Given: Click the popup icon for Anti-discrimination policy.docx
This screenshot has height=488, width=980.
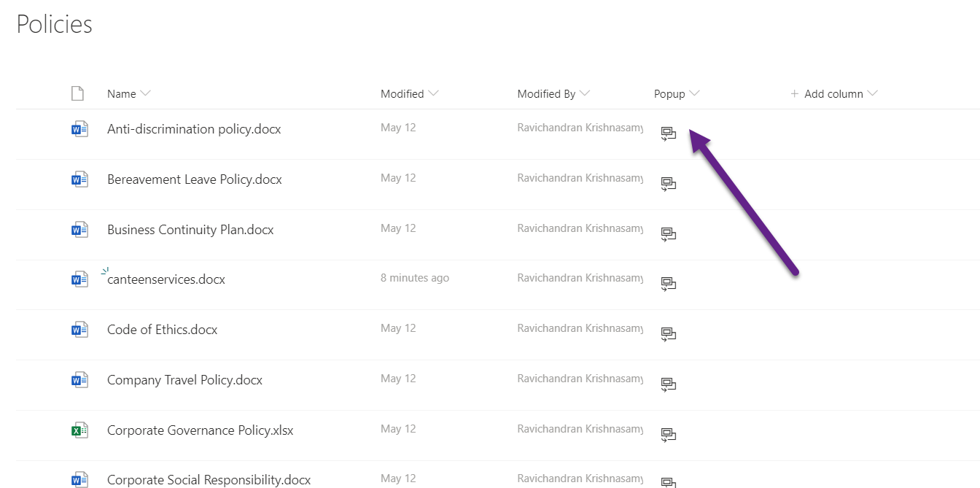Looking at the screenshot, I should (x=668, y=133).
